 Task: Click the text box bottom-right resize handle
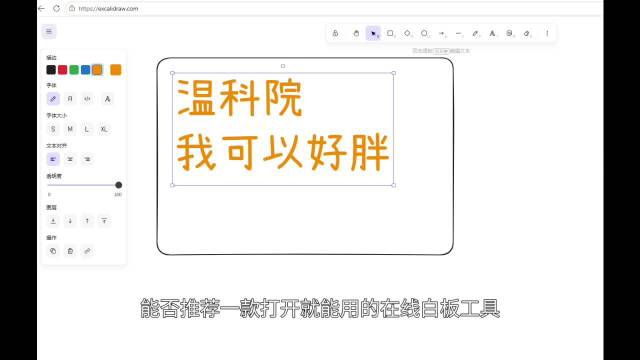393,185
